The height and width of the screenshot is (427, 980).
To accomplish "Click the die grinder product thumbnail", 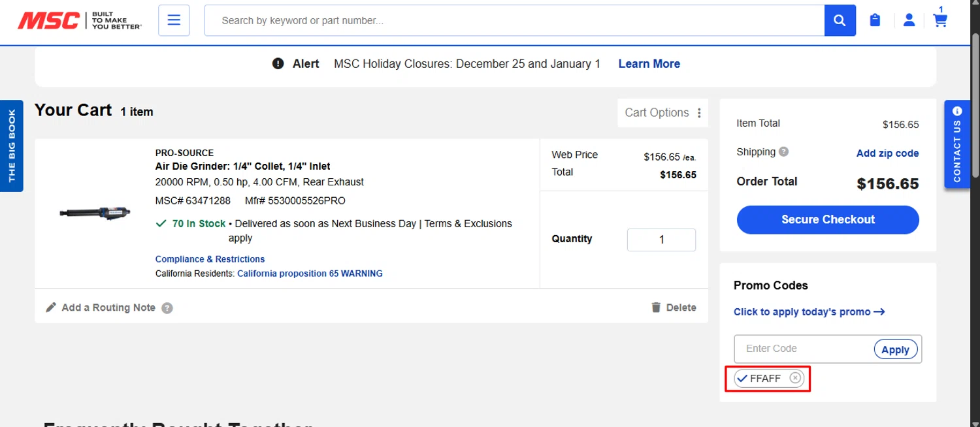I will (95, 212).
